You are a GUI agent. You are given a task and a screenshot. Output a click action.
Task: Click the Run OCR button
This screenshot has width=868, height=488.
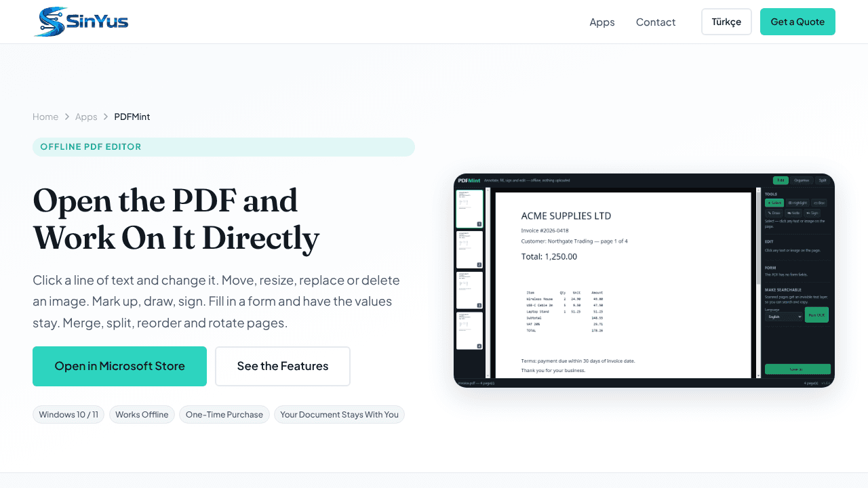click(x=816, y=314)
